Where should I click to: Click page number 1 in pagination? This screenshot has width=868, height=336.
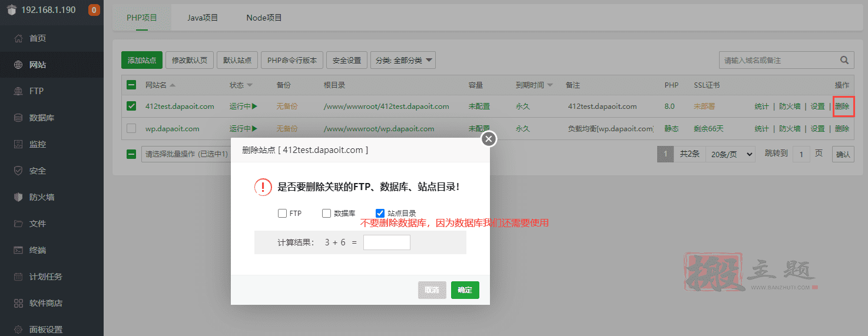coord(665,154)
